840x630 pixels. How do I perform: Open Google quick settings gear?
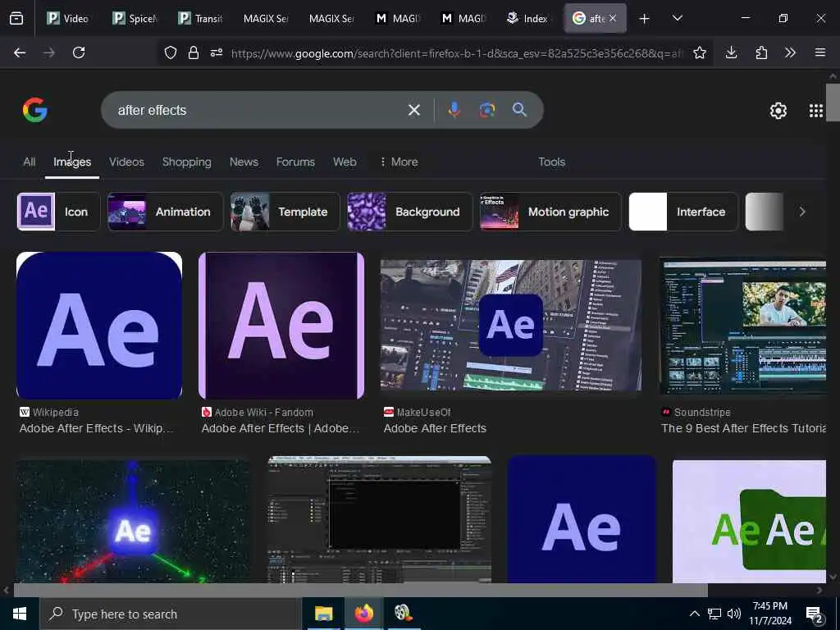[x=778, y=111]
